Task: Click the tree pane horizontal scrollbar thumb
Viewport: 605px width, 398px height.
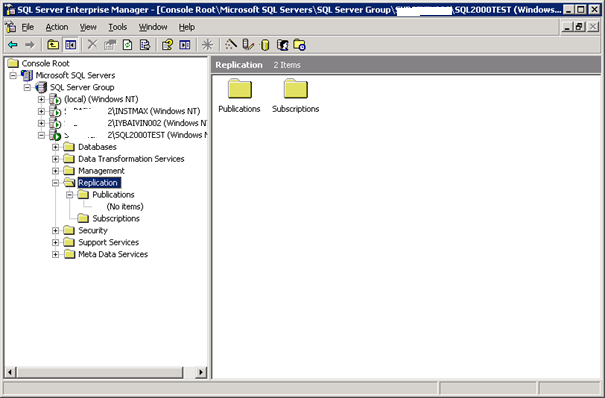Action: [x=99, y=373]
